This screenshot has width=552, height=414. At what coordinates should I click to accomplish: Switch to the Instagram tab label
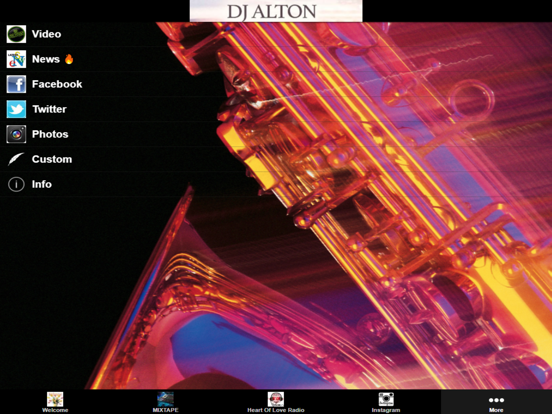click(386, 410)
